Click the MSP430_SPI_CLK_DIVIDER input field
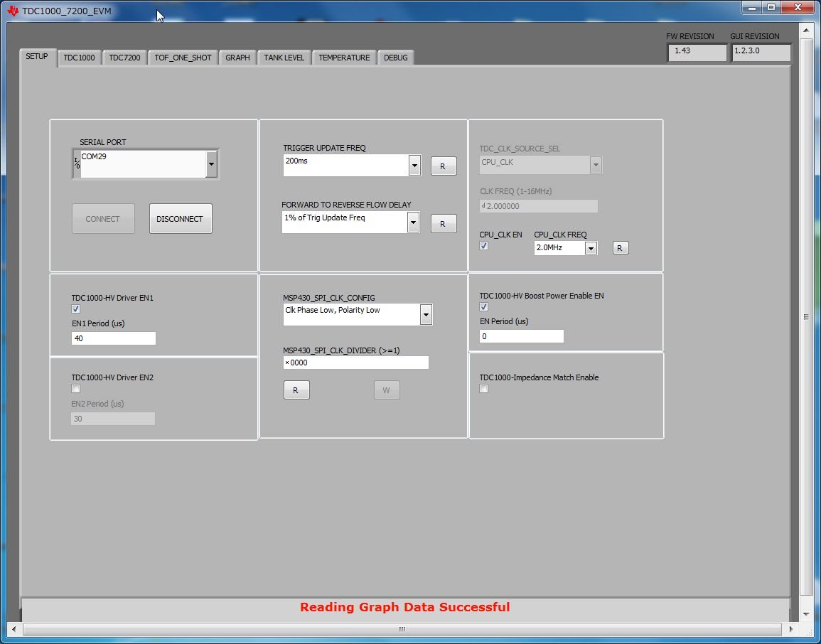 pos(356,363)
